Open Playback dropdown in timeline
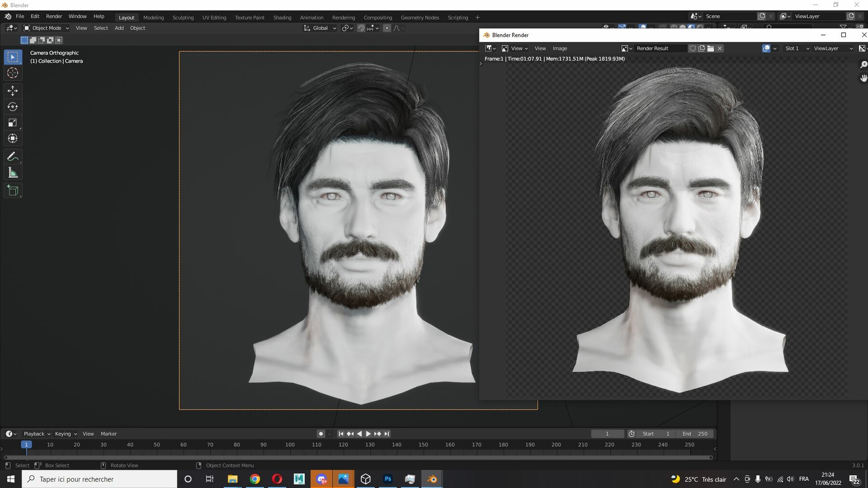The height and width of the screenshot is (488, 868). coord(37,434)
